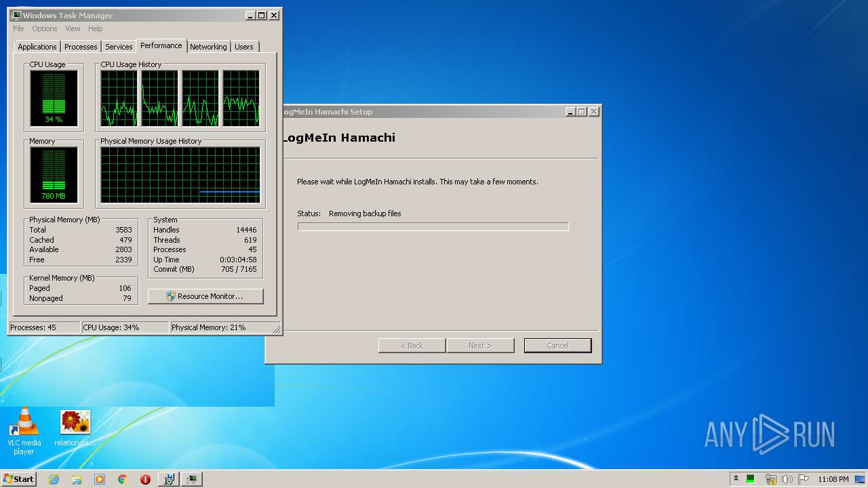Click the Task Manager title bar icon
Viewport: 868px width, 488px height.
pyautogui.click(x=16, y=15)
